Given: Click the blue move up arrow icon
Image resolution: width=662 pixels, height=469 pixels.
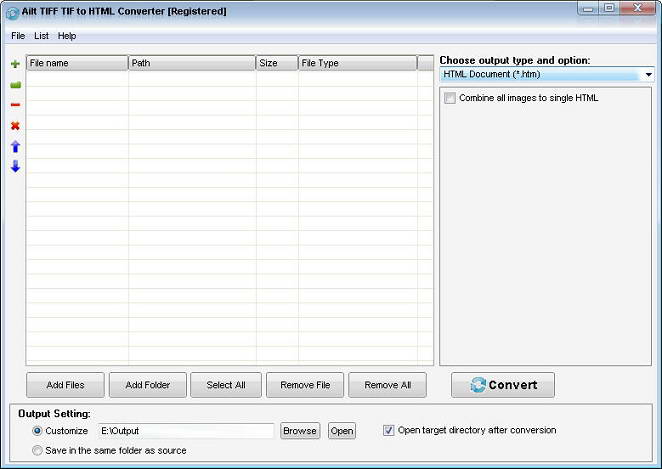Looking at the screenshot, I should point(15,146).
